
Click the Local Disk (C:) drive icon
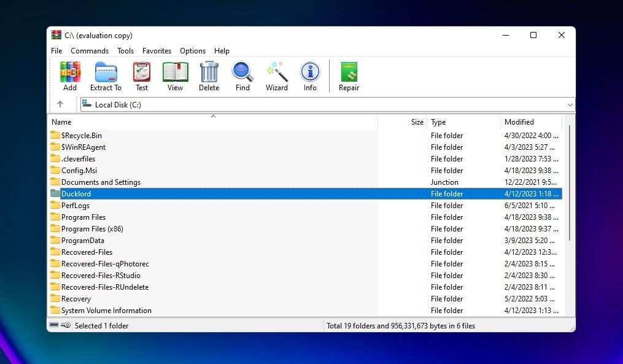[x=87, y=104]
